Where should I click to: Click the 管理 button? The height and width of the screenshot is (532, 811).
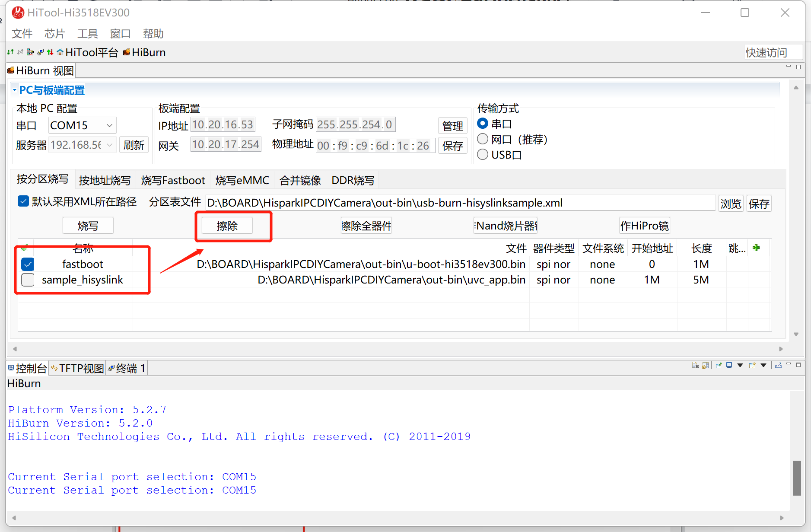coord(453,126)
